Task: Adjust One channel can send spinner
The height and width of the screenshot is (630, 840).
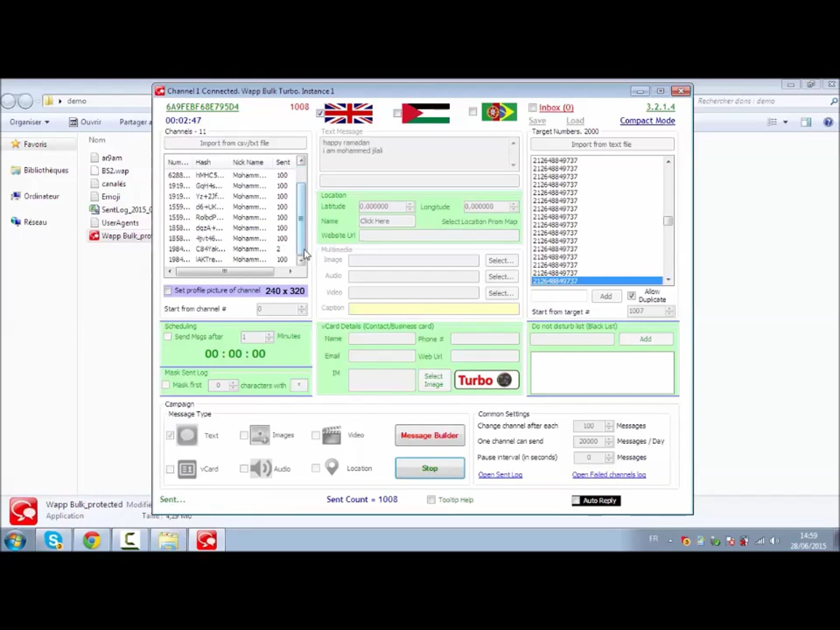Action: [x=609, y=441]
